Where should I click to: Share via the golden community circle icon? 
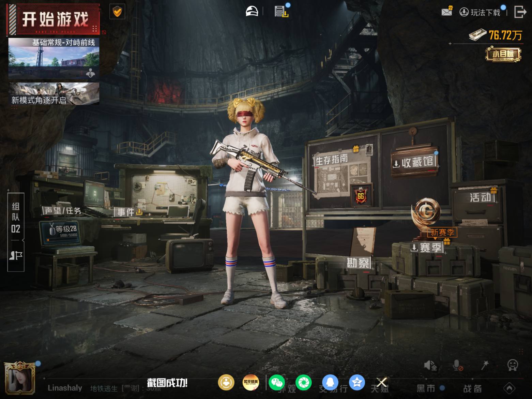[226, 383]
